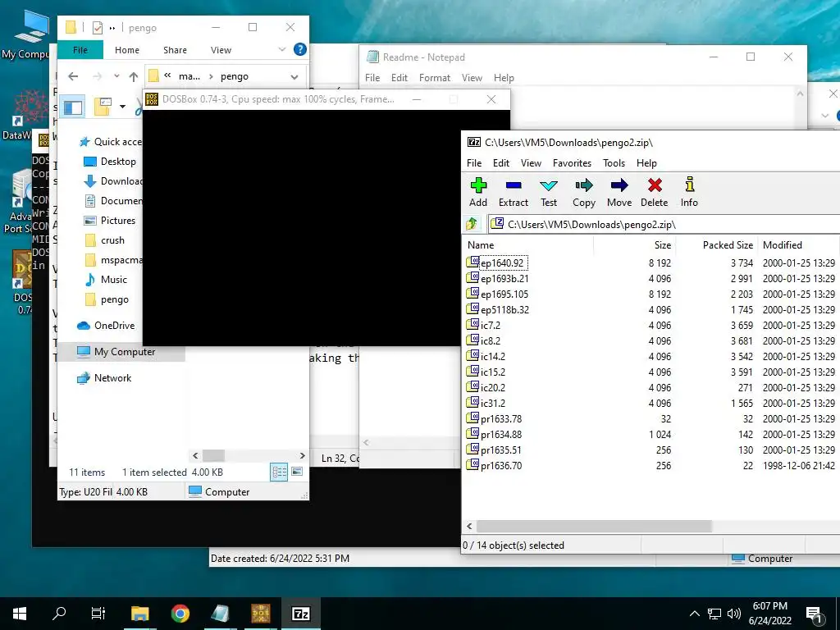This screenshot has width=840, height=630.
Task: Select file pr1634.88 in the archive
Action: click(x=501, y=435)
